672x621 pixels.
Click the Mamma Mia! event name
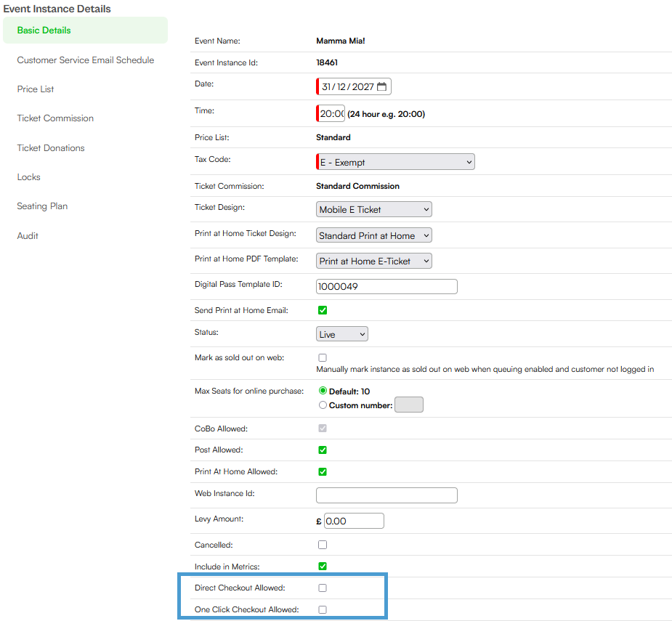point(341,41)
